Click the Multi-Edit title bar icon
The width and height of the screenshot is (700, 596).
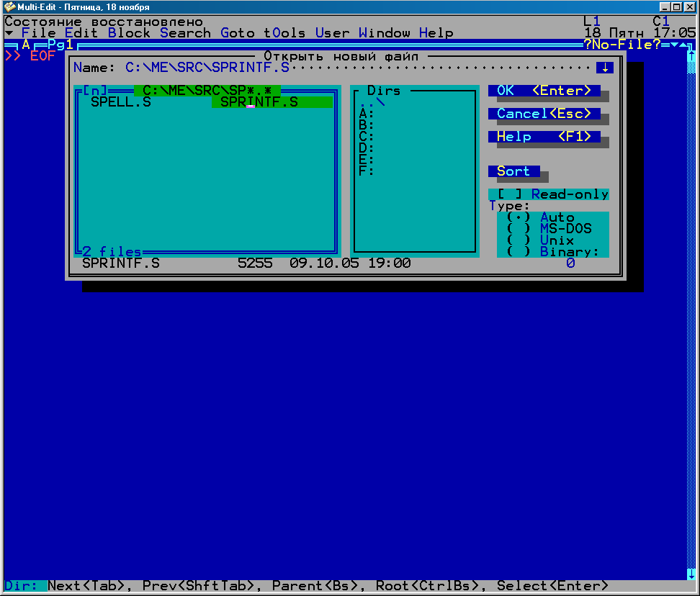click(x=9, y=6)
